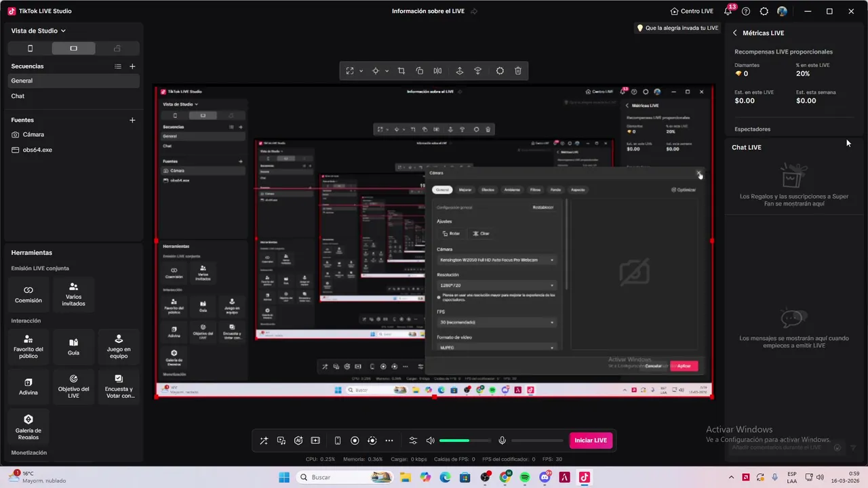Mute the speaker output
Screen dimensions: 868x488
430,441
